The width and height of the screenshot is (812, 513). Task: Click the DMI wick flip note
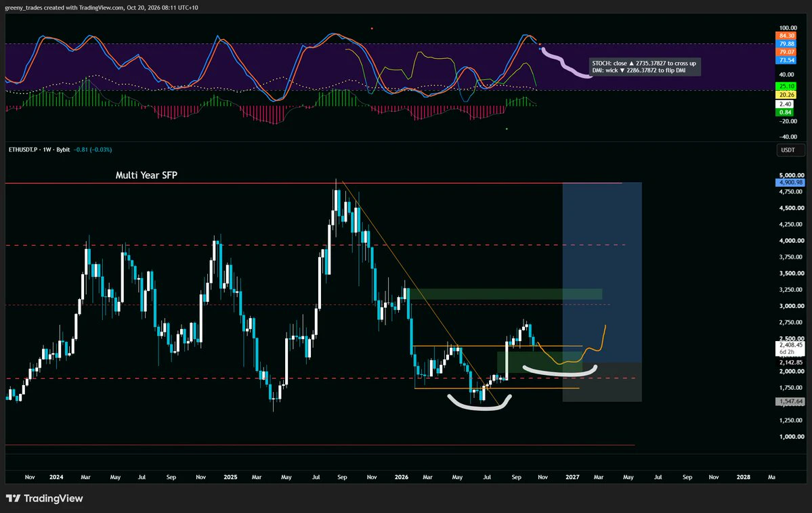(639, 70)
